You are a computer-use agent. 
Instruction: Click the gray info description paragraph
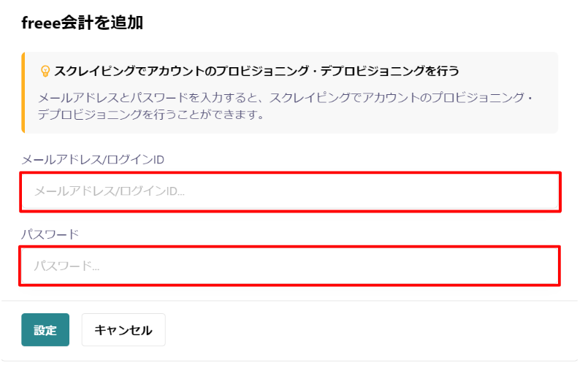[285, 106]
